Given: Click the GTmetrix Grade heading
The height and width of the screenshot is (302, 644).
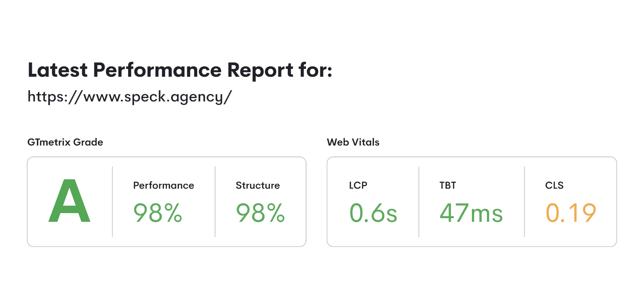Looking at the screenshot, I should tap(65, 142).
